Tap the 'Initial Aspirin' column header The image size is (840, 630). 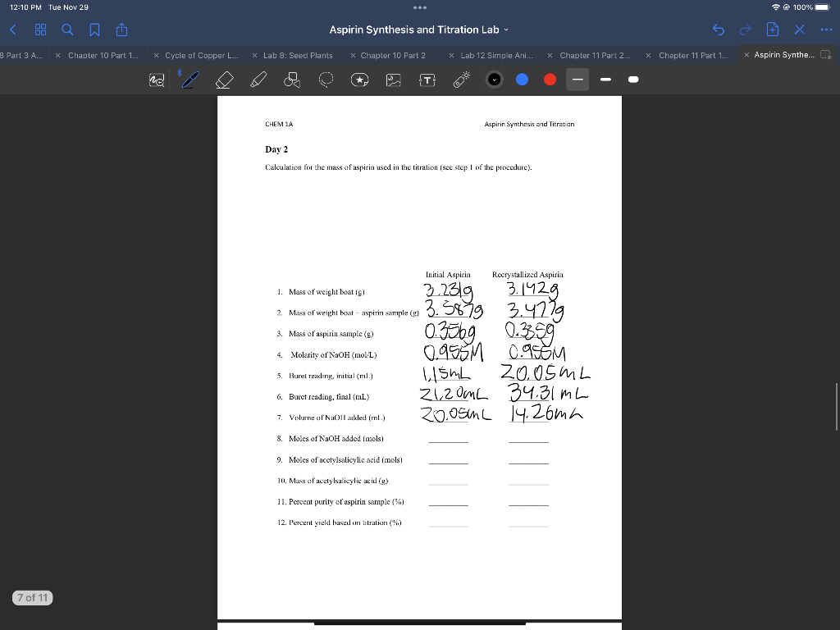point(448,275)
